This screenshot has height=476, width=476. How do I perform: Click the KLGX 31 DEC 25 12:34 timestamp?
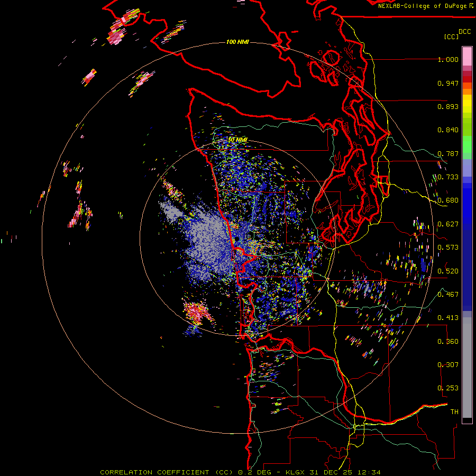tap(333, 472)
